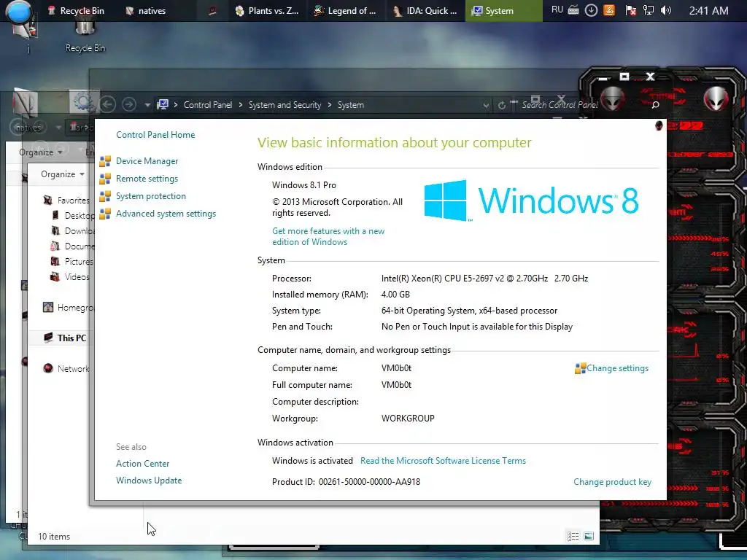
Task: Open Windows Update link
Action: 149,481
